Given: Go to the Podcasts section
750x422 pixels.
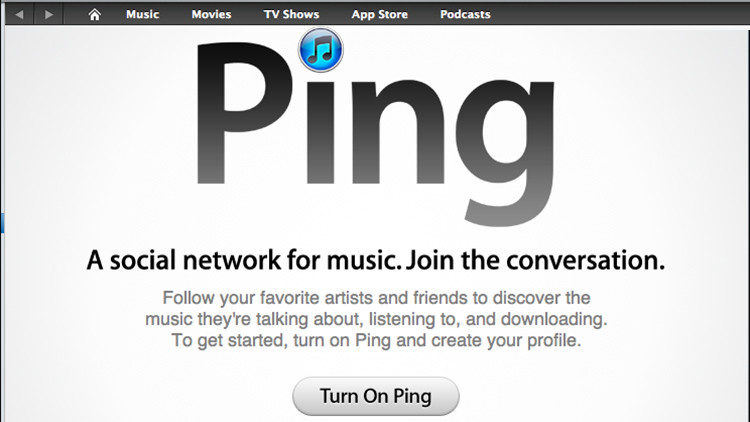Looking at the screenshot, I should [x=465, y=14].
